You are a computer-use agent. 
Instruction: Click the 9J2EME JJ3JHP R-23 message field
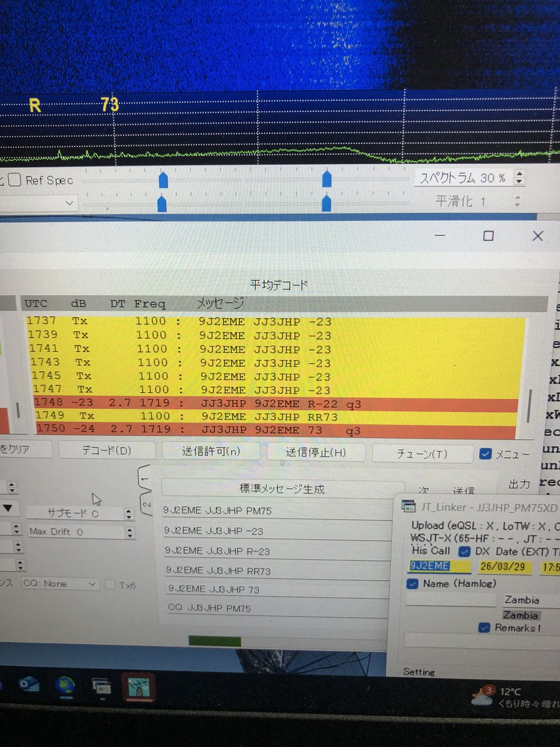(278, 551)
